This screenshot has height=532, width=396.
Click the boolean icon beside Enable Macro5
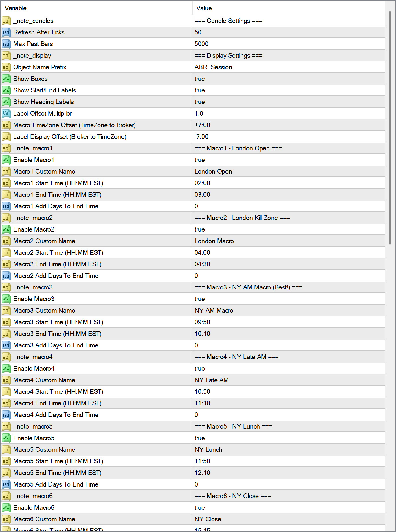point(6,438)
